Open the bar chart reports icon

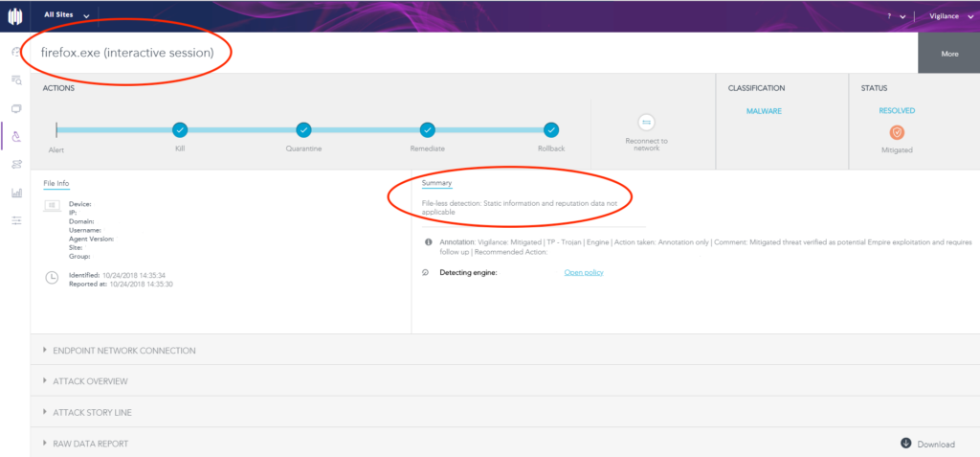pyautogui.click(x=16, y=193)
